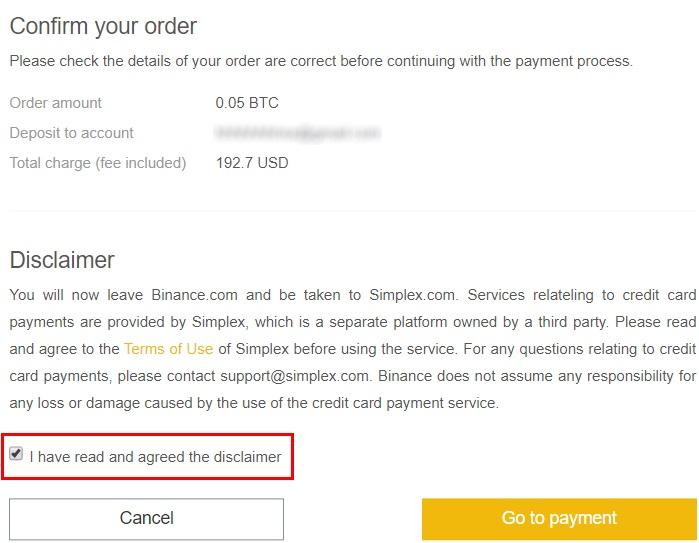
Task: Click the 'Please check the details' instruction text
Action: pyautogui.click(x=321, y=61)
